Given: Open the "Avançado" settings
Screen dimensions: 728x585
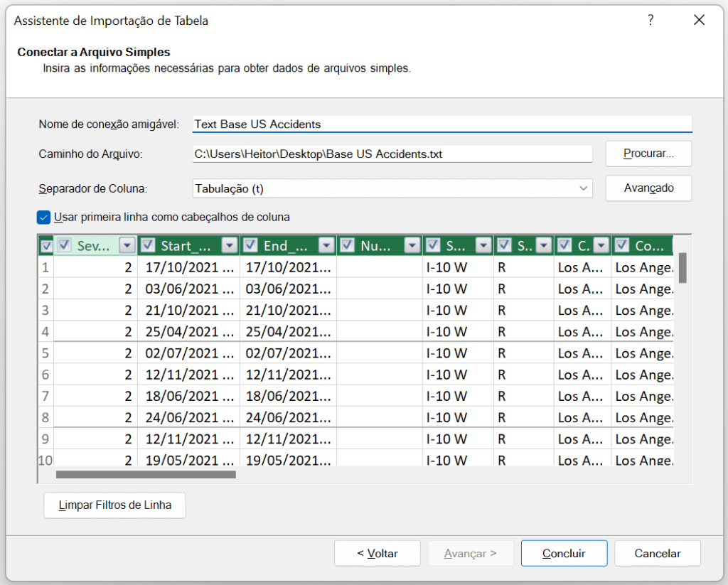Looking at the screenshot, I should click(648, 188).
